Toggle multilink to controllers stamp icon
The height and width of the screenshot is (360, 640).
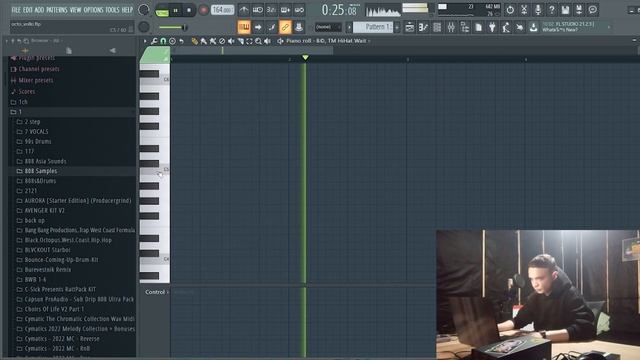[x=299, y=27]
